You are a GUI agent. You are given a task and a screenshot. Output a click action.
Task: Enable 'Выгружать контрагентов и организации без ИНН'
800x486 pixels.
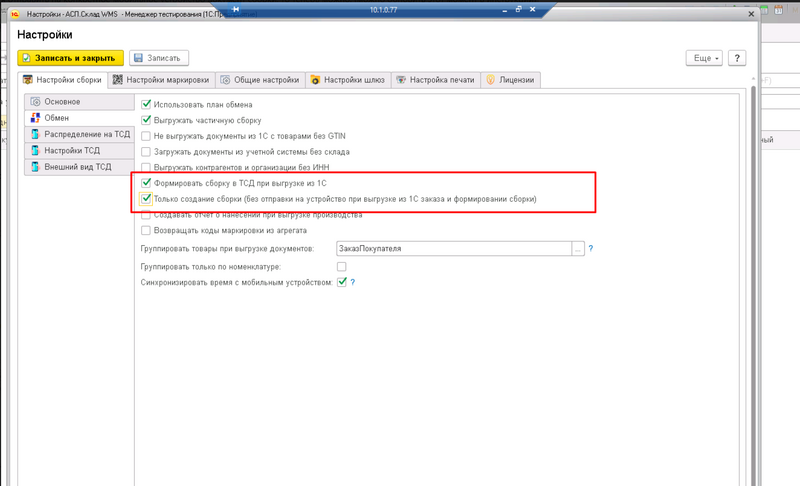[146, 167]
